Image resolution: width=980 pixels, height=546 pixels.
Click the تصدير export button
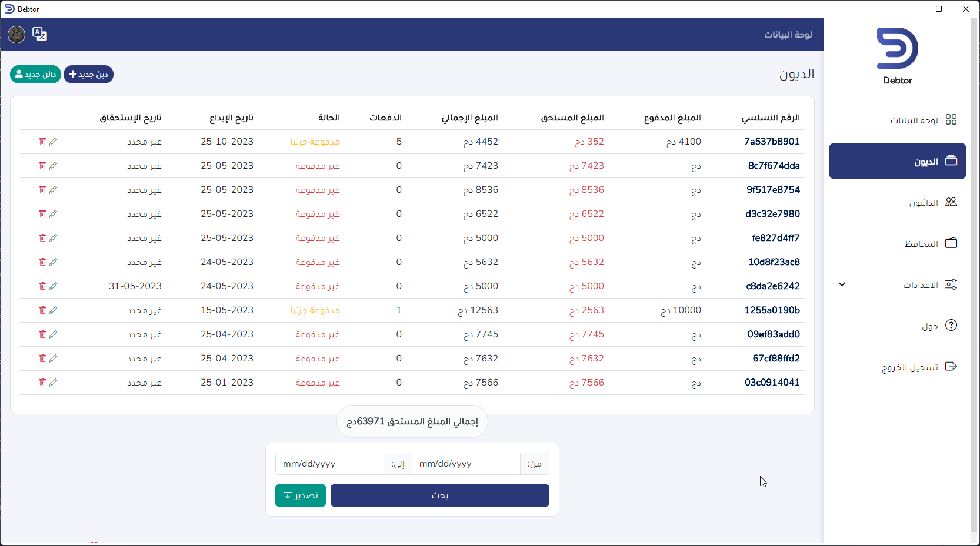click(301, 495)
